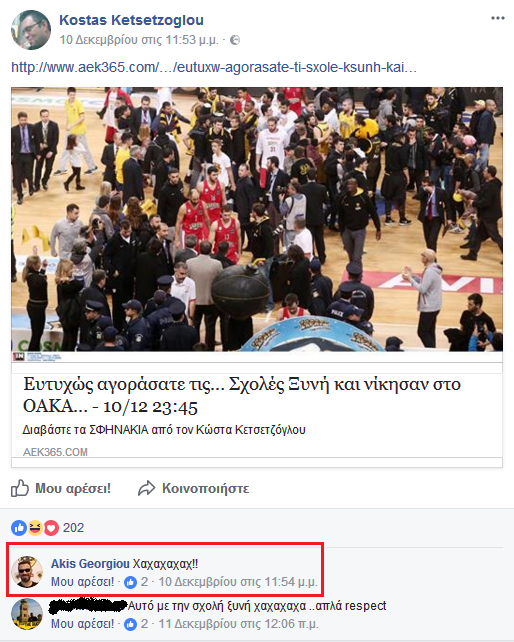Click the red heart love reaction icon
Viewport: 514px width, 642px height.
[51, 528]
